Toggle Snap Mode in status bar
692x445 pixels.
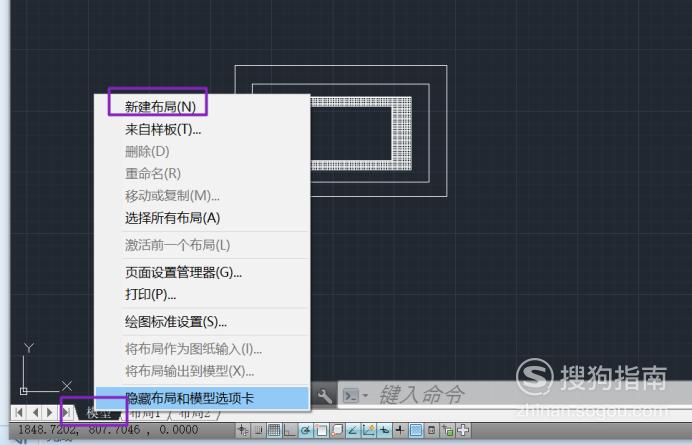point(259,430)
